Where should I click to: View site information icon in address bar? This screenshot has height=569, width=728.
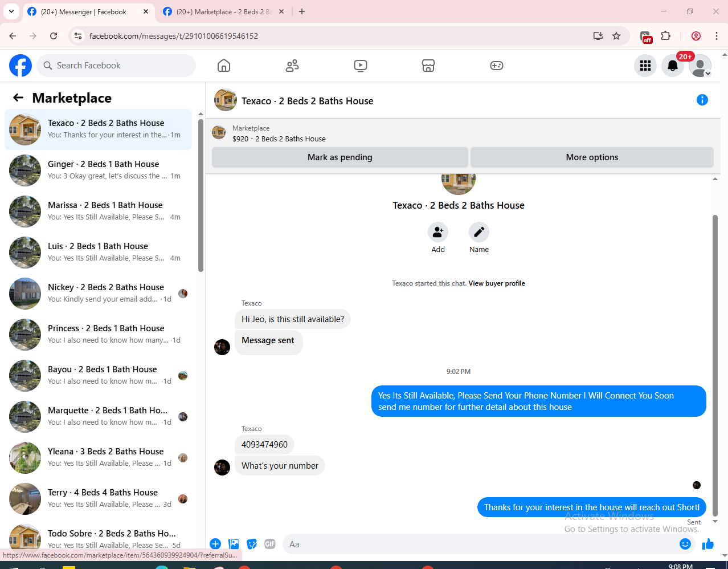coord(78,36)
